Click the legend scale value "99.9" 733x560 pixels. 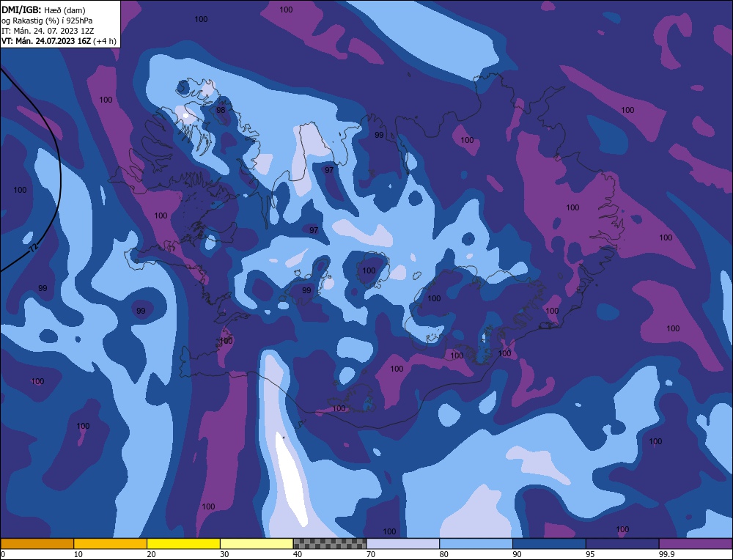point(666,554)
